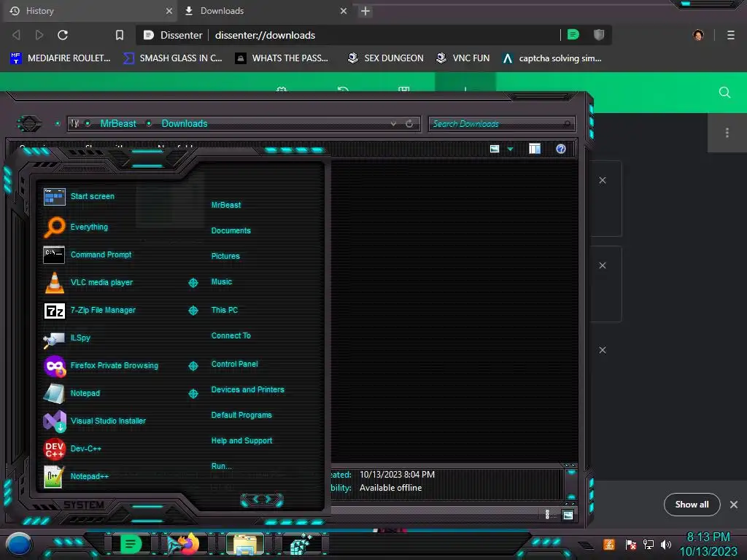Open the Run... dialog
747x560 pixels.
pos(222,466)
